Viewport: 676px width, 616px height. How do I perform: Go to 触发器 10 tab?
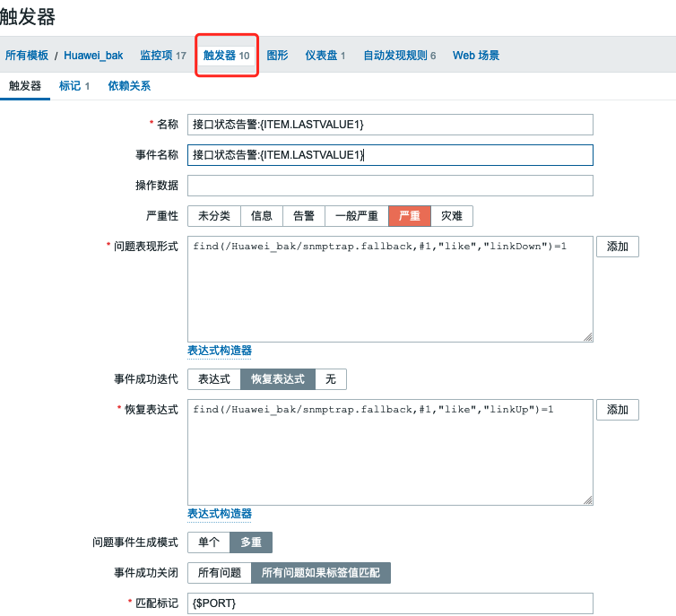pyautogui.click(x=226, y=56)
